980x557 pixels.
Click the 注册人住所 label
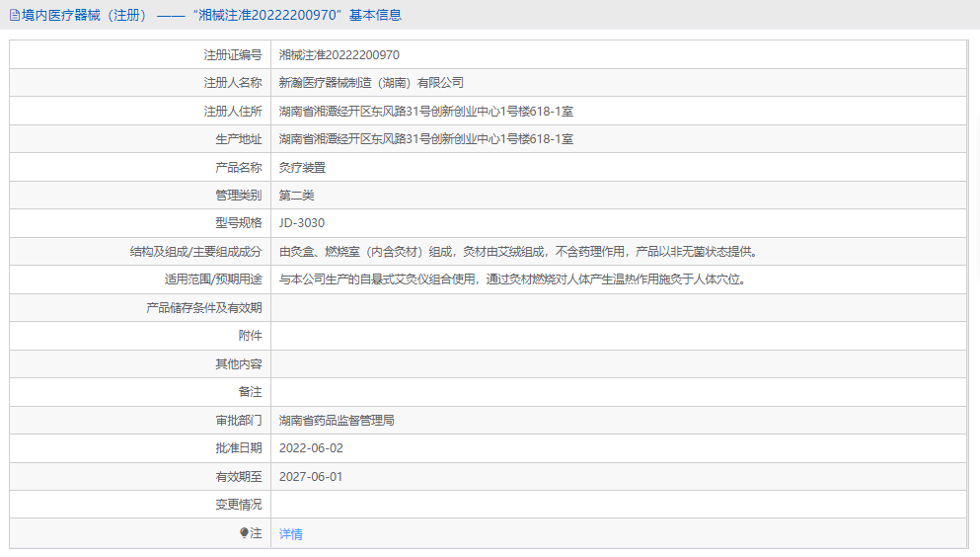pos(233,112)
